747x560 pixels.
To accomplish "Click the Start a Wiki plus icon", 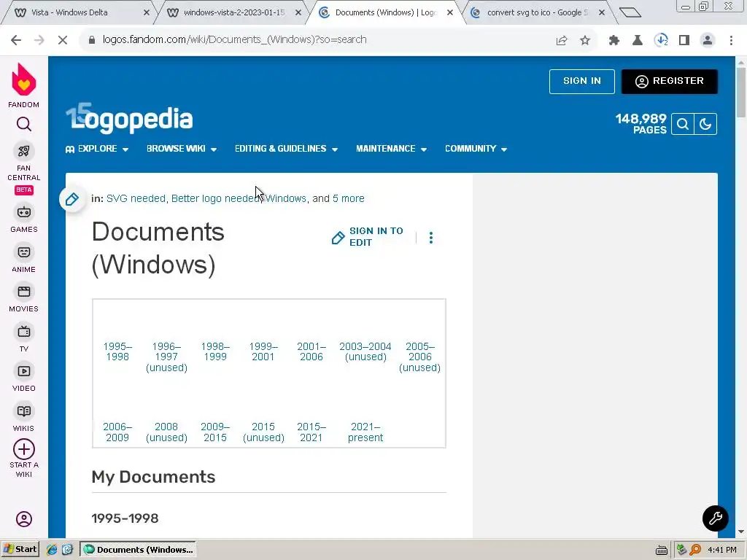I will [24, 449].
